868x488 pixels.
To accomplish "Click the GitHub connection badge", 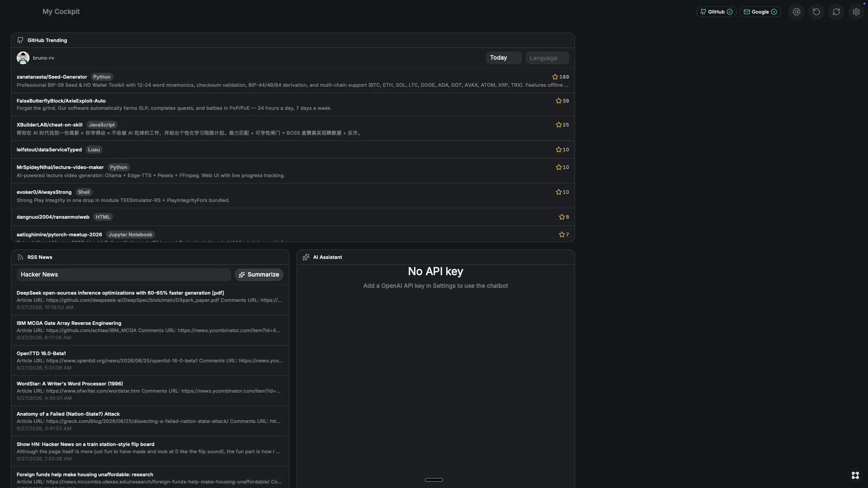I will tap(716, 12).
